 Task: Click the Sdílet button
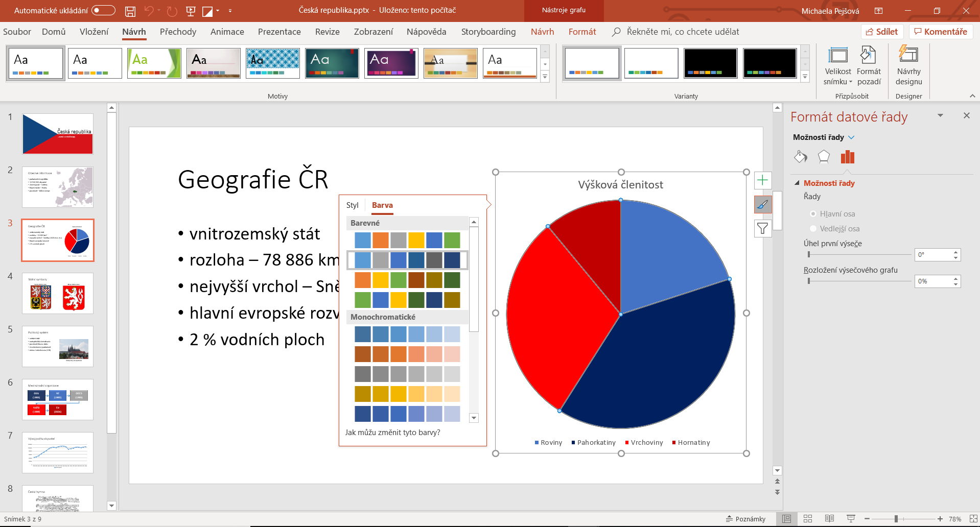882,32
